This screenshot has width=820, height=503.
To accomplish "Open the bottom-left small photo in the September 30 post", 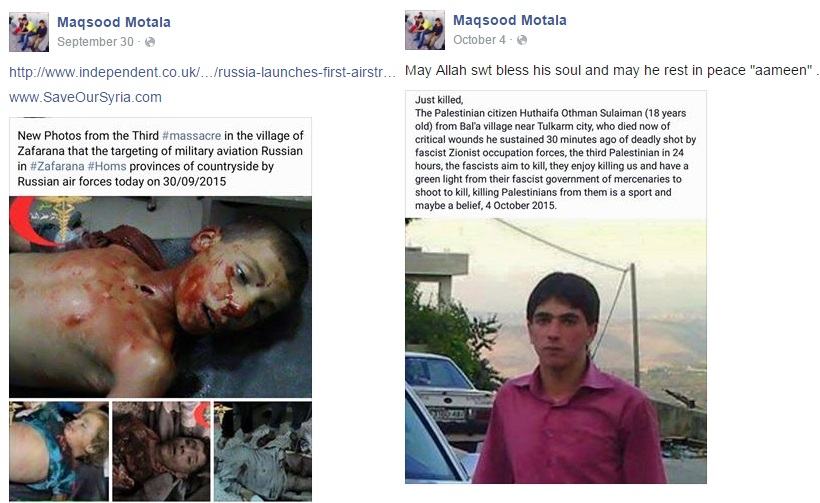I will point(59,452).
